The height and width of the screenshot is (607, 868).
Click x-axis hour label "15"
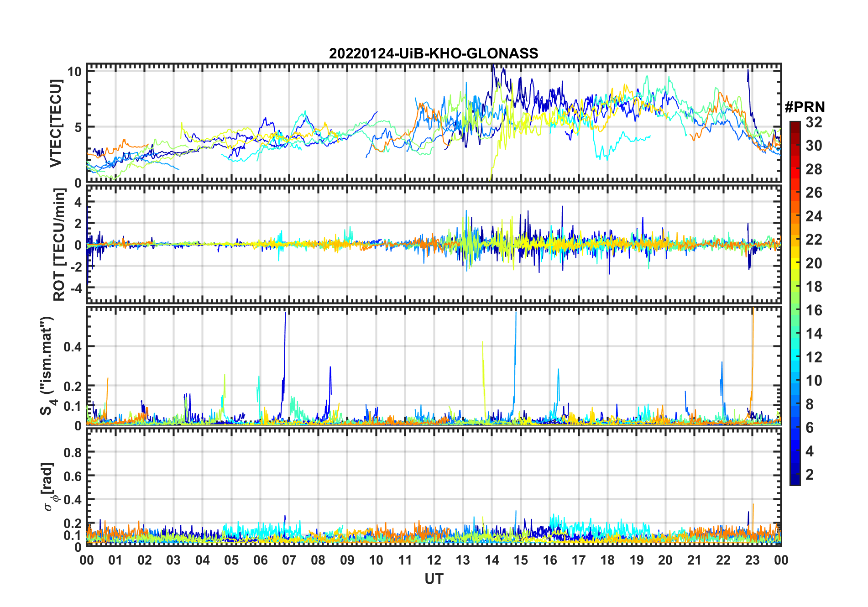(521, 560)
